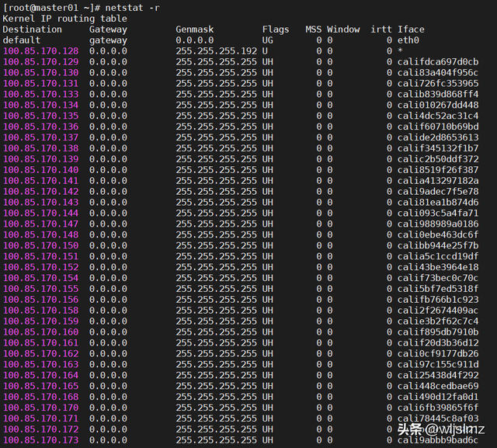
Task: Click interface cali5bf7ed5318f
Action: click(x=438, y=289)
